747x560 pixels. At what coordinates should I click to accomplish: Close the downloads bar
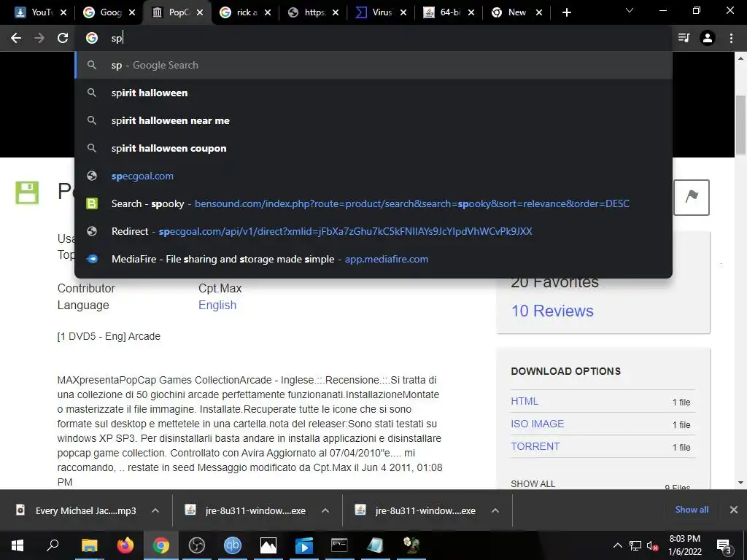click(734, 510)
